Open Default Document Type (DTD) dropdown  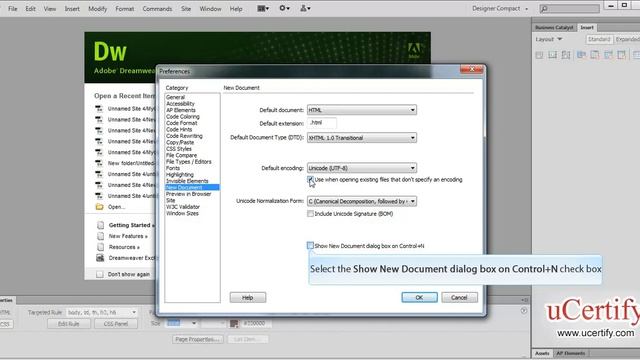(362, 138)
